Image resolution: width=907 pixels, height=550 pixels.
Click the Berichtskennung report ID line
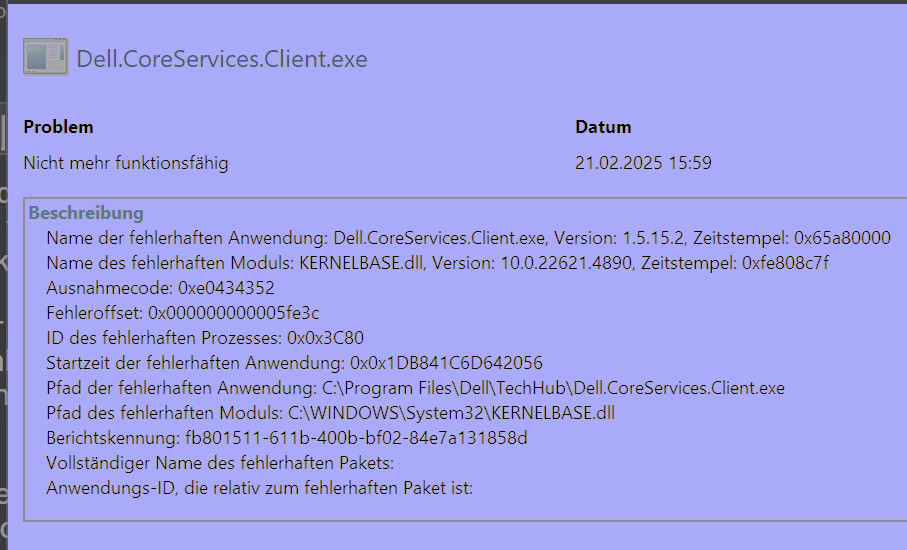coord(287,438)
